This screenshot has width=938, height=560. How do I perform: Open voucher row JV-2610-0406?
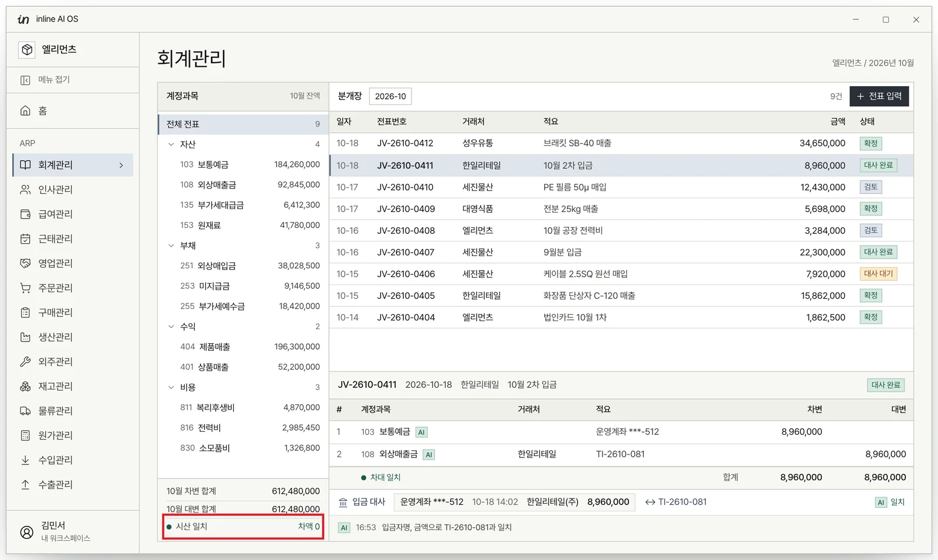pyautogui.click(x=621, y=274)
